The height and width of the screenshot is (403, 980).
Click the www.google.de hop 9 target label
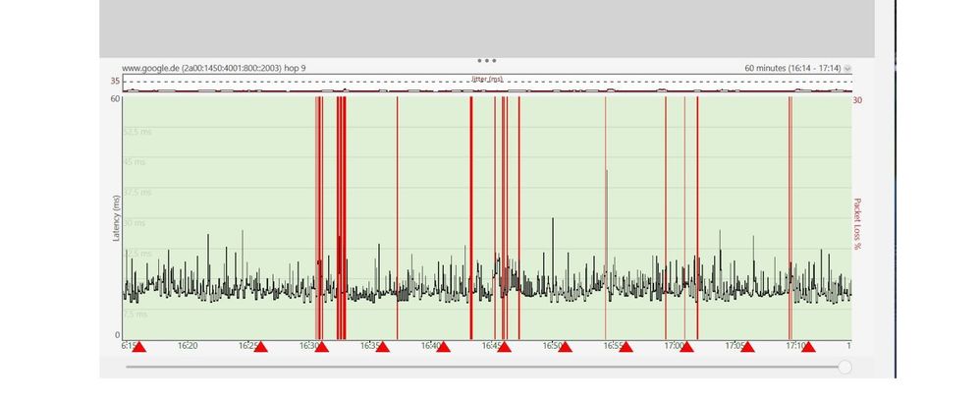[214, 68]
